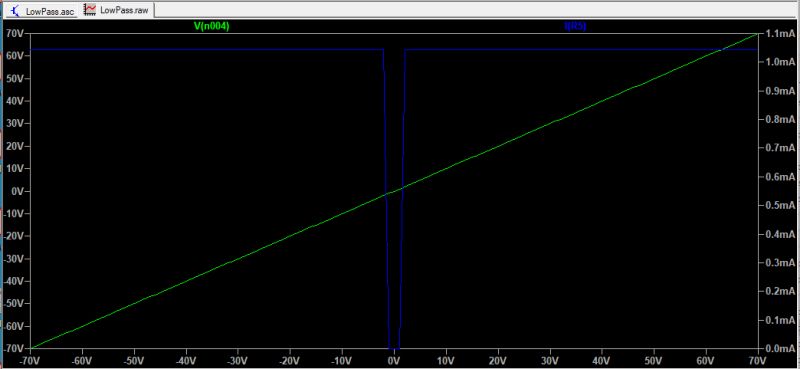Click the -30V left axis label

(14, 259)
